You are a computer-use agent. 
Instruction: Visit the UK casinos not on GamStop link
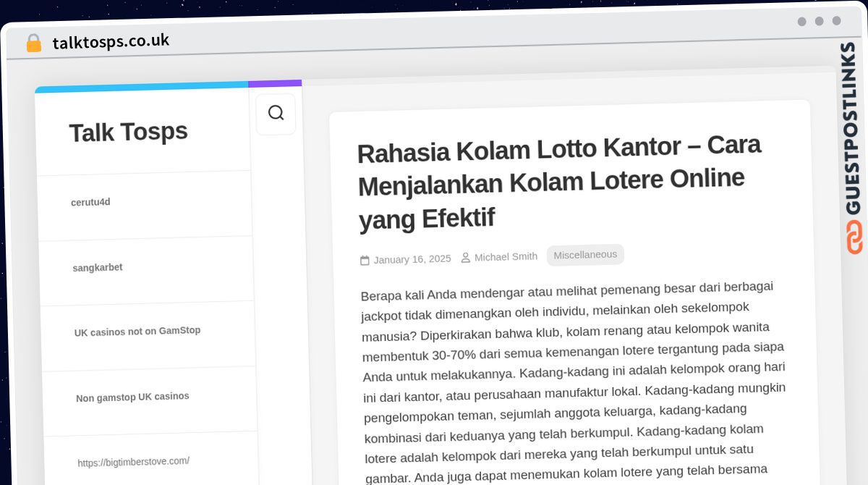(137, 332)
